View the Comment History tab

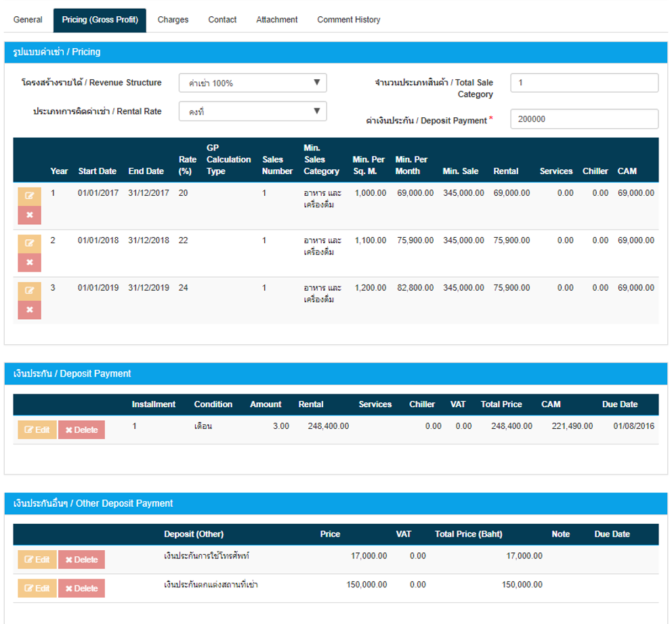point(348,20)
